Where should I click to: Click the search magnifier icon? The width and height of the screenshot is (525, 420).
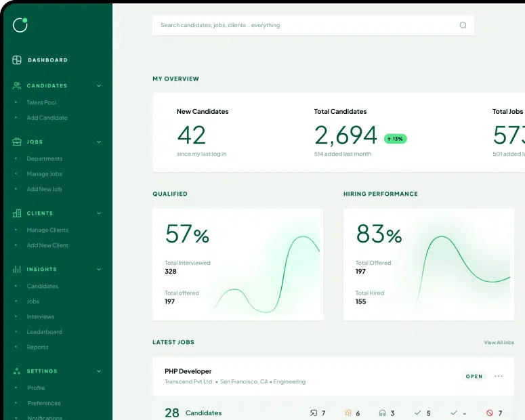click(463, 26)
